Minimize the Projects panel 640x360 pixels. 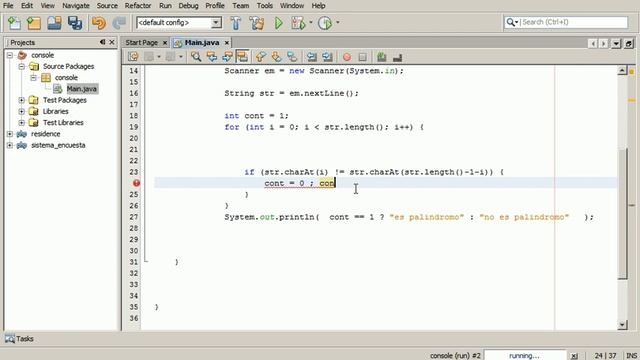[x=102, y=42]
